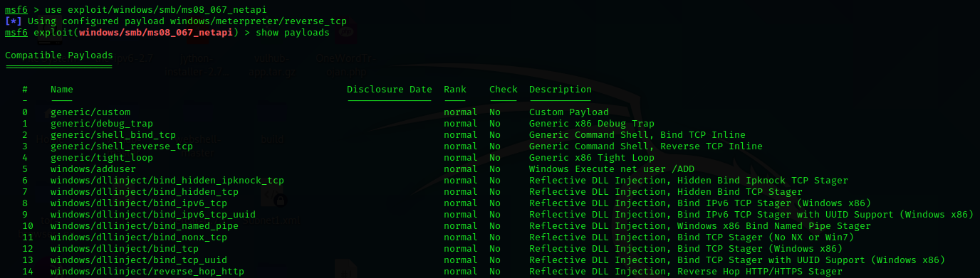This screenshot has width=980, height=278.
Task: Click check value 'No' in the windows/dllinject/bind_tcp row
Action: point(494,249)
